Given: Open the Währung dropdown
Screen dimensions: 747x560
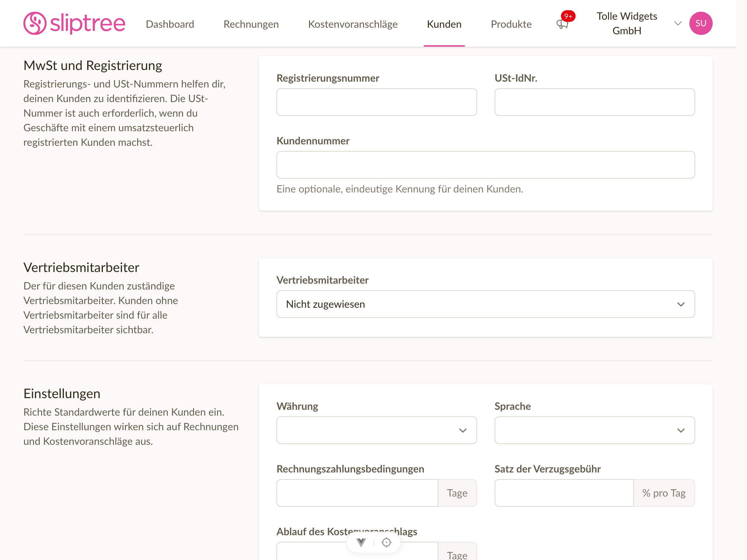Looking at the screenshot, I should coord(376,430).
